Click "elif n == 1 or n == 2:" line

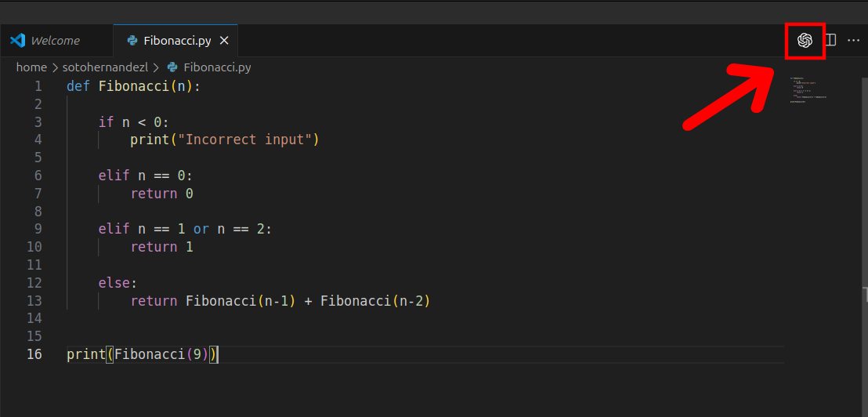coord(185,229)
